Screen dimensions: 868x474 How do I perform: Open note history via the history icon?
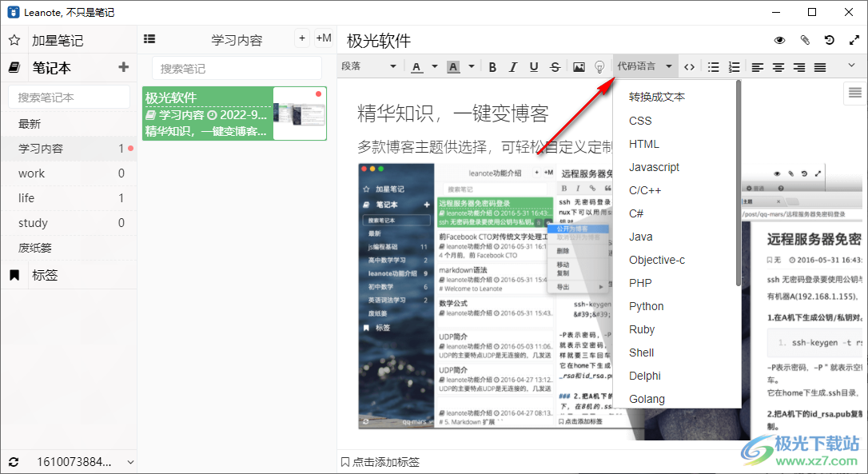coord(830,40)
